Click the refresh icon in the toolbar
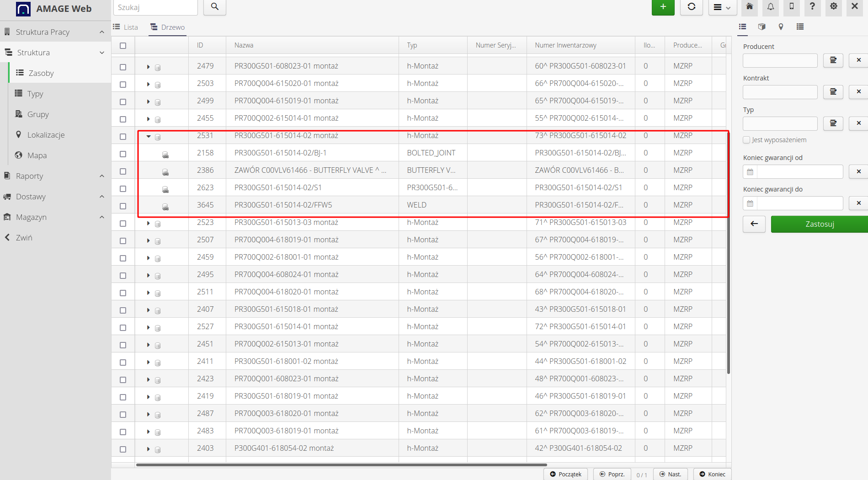 (x=691, y=7)
